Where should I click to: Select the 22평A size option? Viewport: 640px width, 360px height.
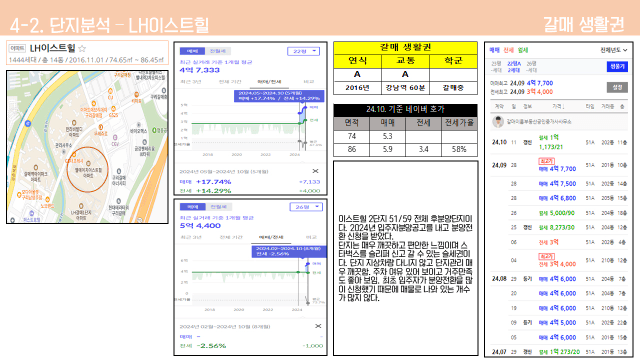point(514,67)
